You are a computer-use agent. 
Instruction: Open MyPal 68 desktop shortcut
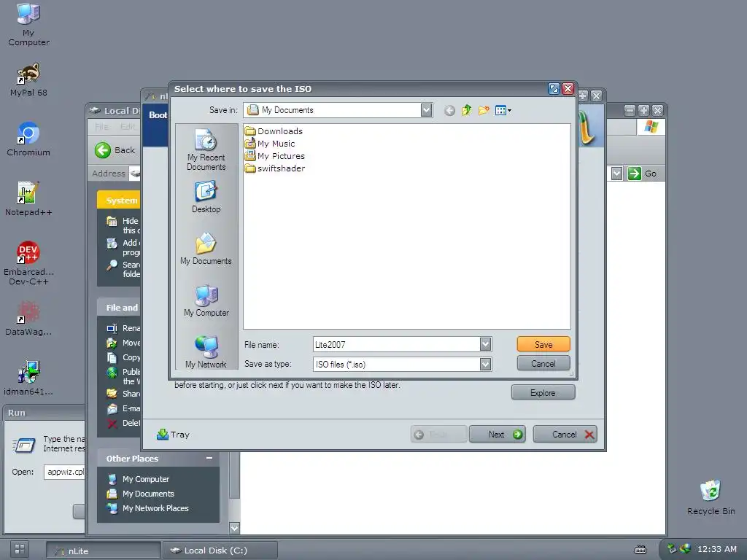(28, 79)
